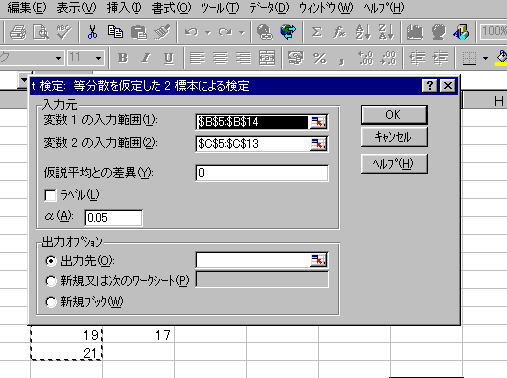Viewport: 507px width, 378px height.
Task: Enable the ラベル checkbox
Action: (50, 195)
